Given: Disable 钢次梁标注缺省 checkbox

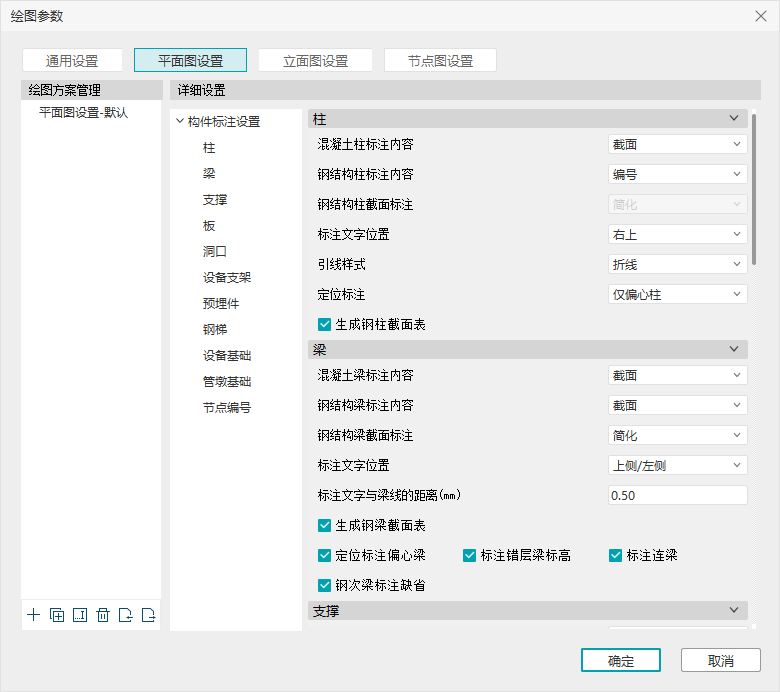Looking at the screenshot, I should coord(324,586).
